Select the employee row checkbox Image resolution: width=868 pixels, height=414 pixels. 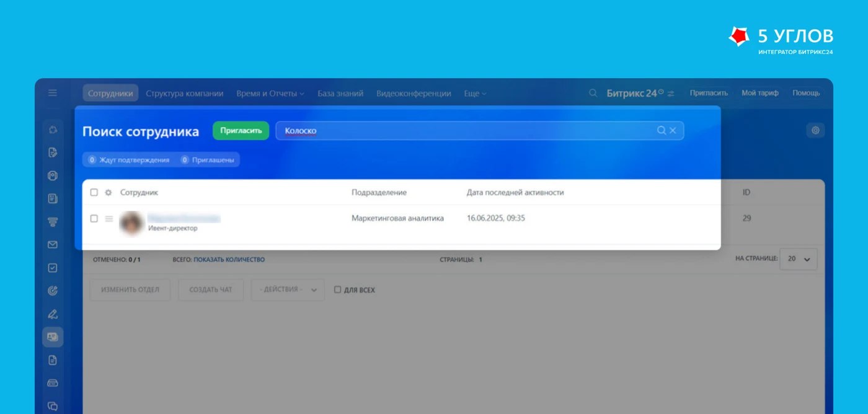click(94, 219)
